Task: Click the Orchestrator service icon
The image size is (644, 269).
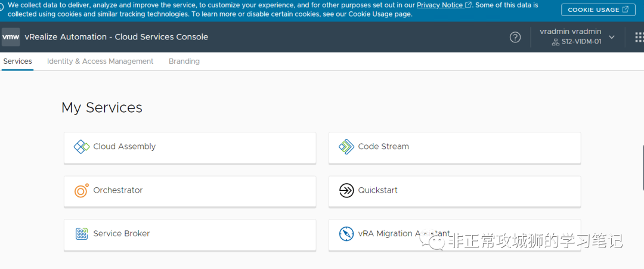Action: 81,190
